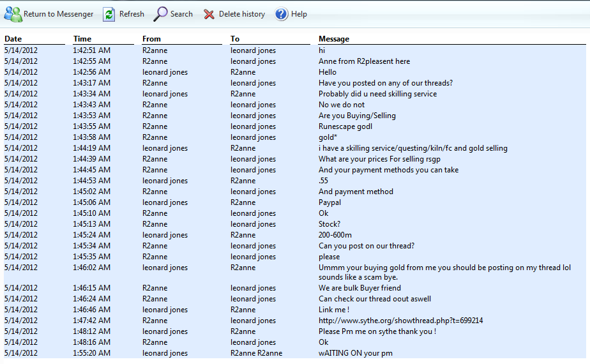Click Delete history text label
590x364 pixels.
coord(242,14)
